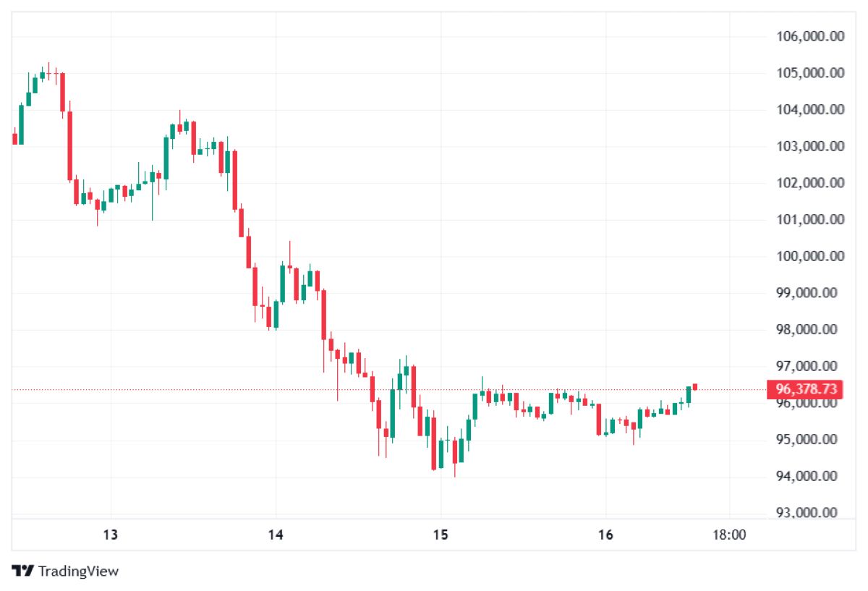The image size is (868, 591).
Task: Open the TradingView logo link
Action: [65, 571]
